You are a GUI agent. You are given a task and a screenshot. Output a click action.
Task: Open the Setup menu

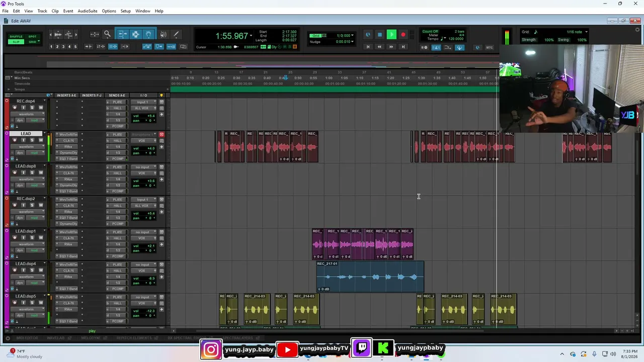[x=126, y=11]
